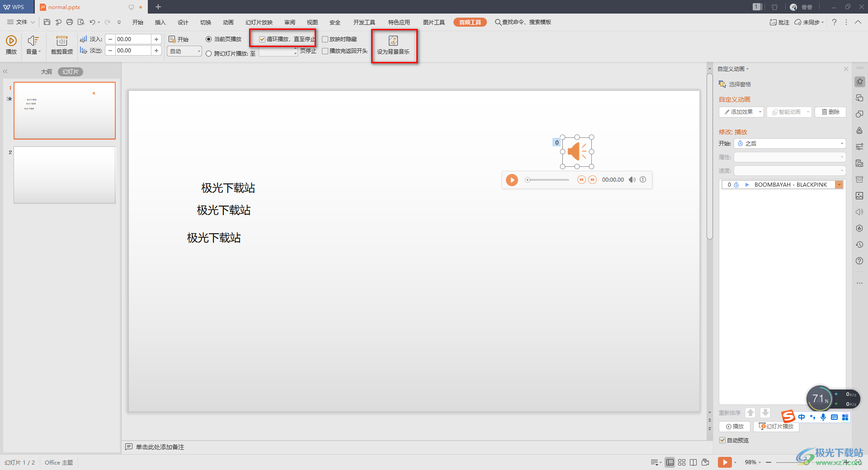Enable Hide during show (放映时隐藏) checkbox
Image resolution: width=868 pixels, height=470 pixels.
click(x=325, y=39)
